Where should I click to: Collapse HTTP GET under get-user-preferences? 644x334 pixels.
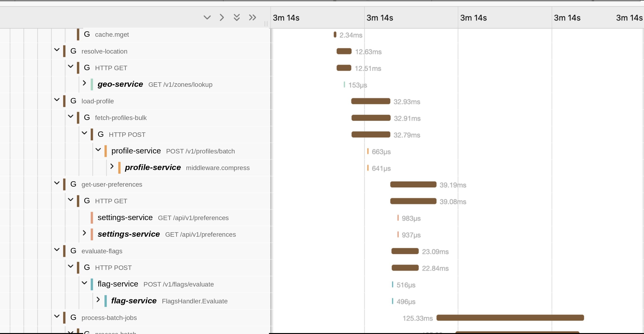(71, 200)
